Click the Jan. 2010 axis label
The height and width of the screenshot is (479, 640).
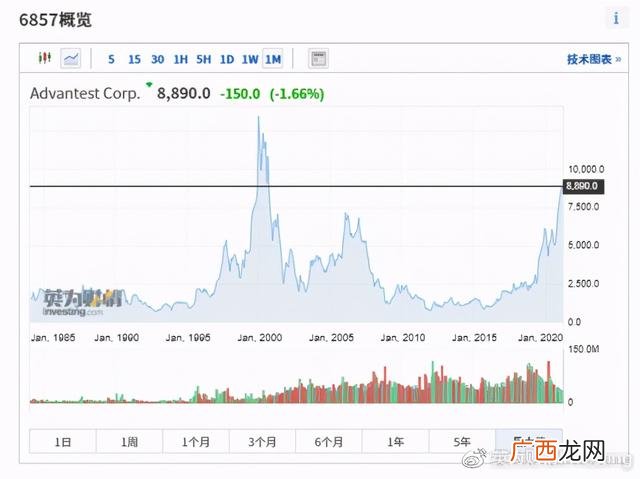point(403,337)
